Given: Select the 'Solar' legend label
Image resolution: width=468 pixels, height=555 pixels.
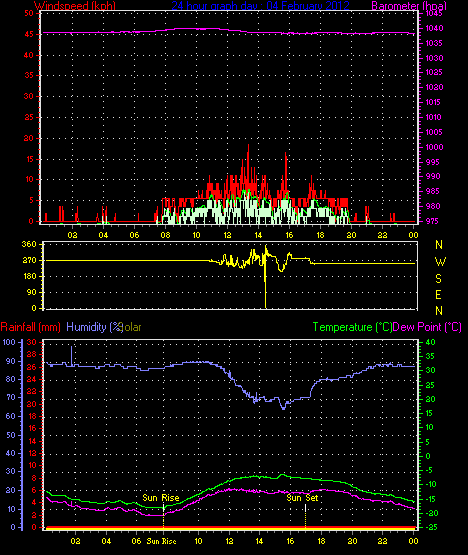Looking at the screenshot, I should click(x=131, y=327).
